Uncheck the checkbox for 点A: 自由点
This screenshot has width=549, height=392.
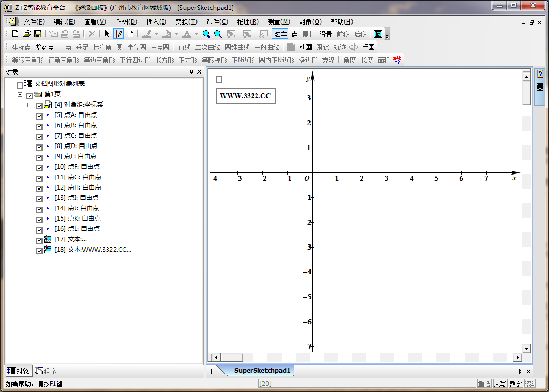39,115
